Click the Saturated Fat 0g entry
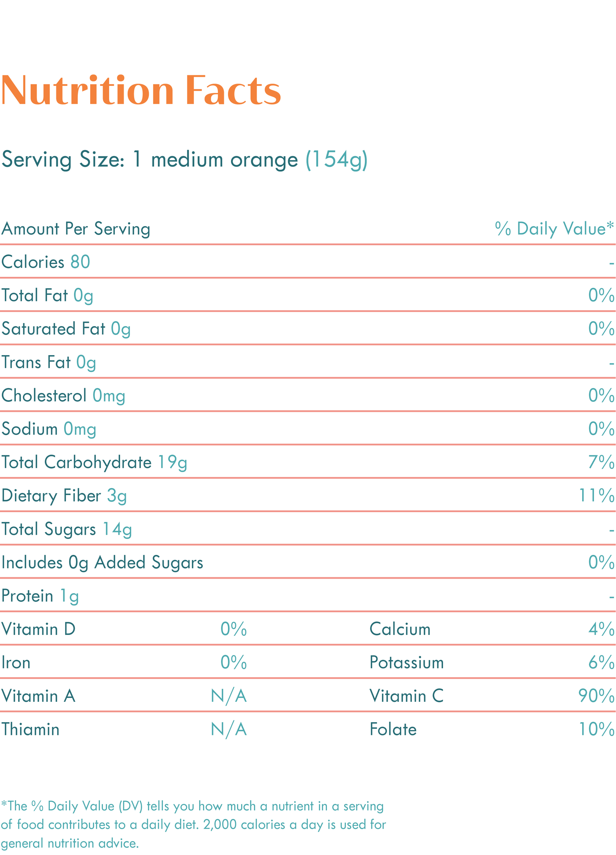The width and height of the screenshot is (616, 855). [x=66, y=329]
